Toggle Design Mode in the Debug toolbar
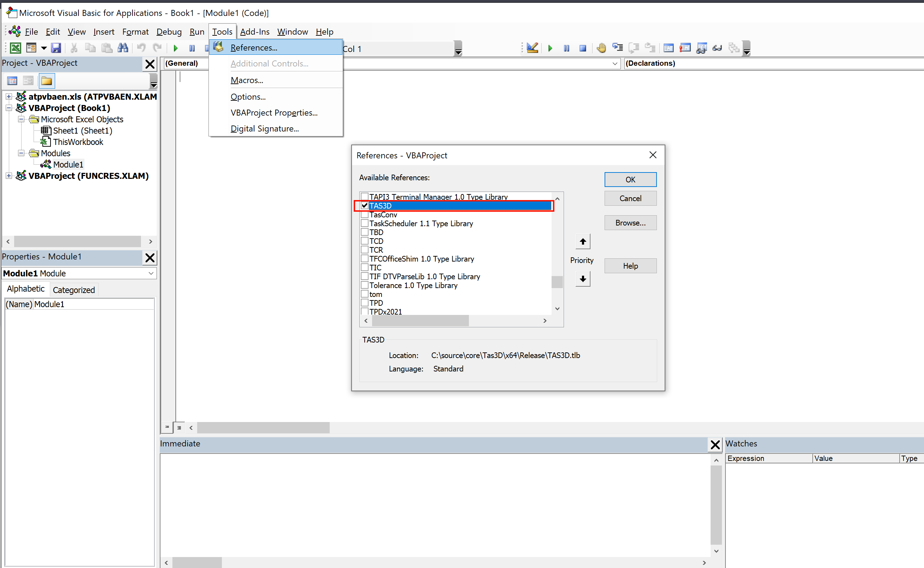Viewport: 924px width, 568px height. tap(532, 48)
